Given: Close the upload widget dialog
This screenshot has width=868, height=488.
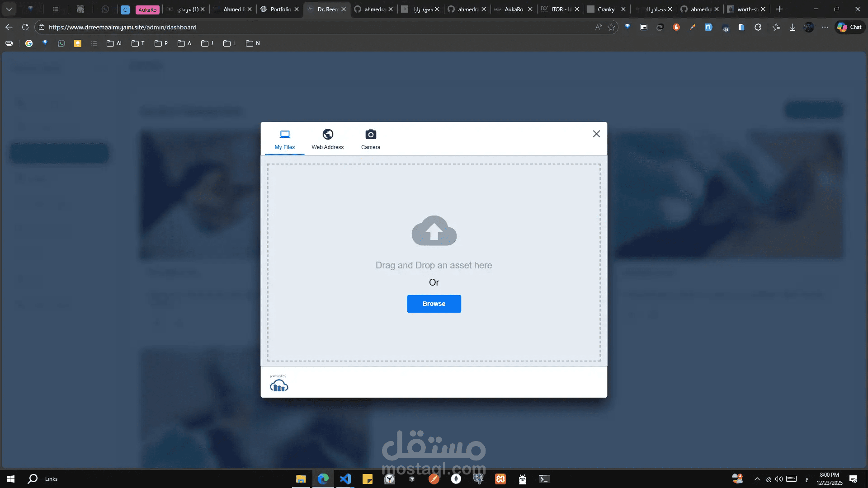Looking at the screenshot, I should (596, 134).
